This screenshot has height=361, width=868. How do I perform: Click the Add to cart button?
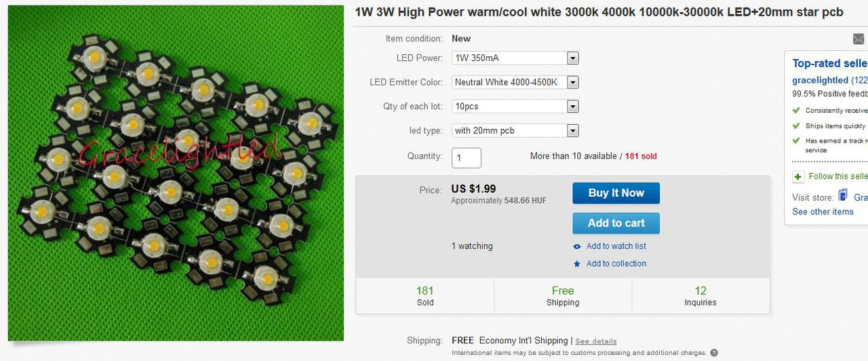(x=616, y=223)
